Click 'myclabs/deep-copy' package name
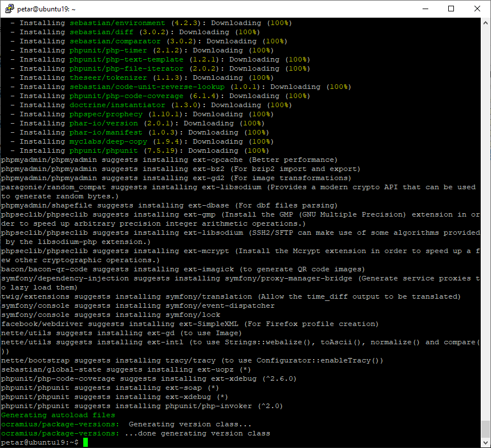The image size is (491, 448). (x=108, y=141)
